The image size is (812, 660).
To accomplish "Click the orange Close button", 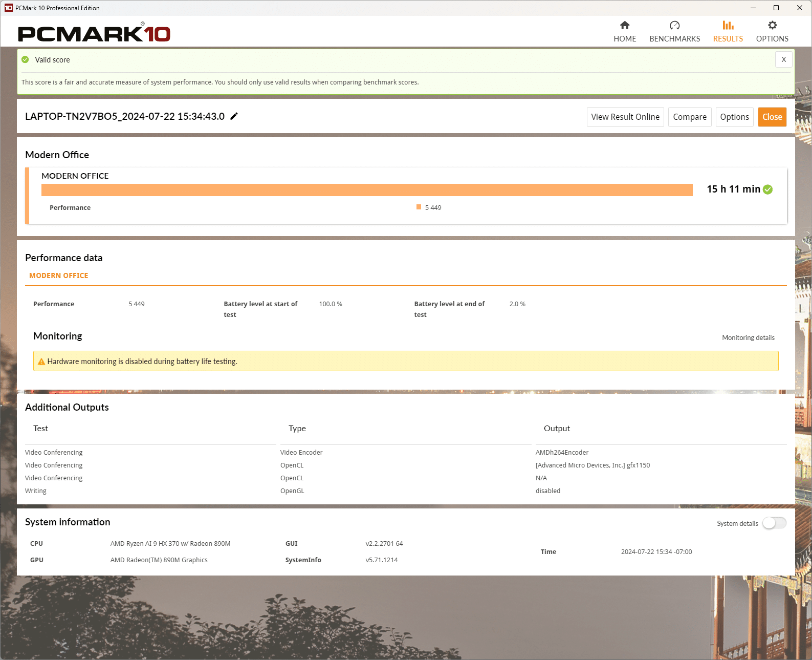I will click(772, 117).
